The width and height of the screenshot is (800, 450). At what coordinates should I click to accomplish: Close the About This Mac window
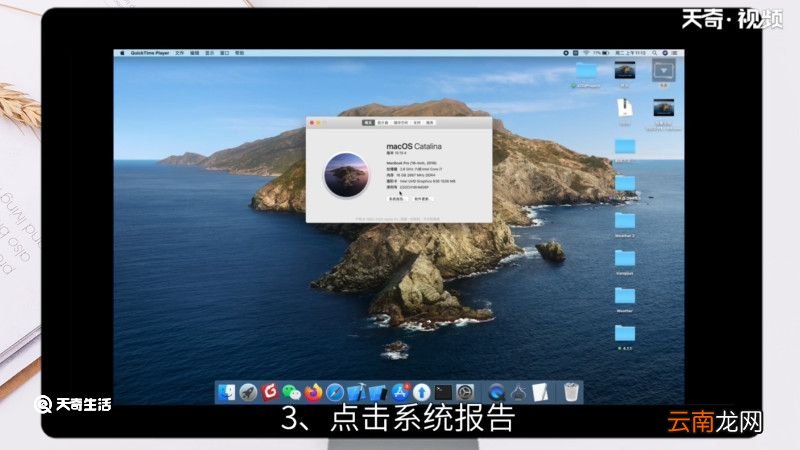pos(312,123)
